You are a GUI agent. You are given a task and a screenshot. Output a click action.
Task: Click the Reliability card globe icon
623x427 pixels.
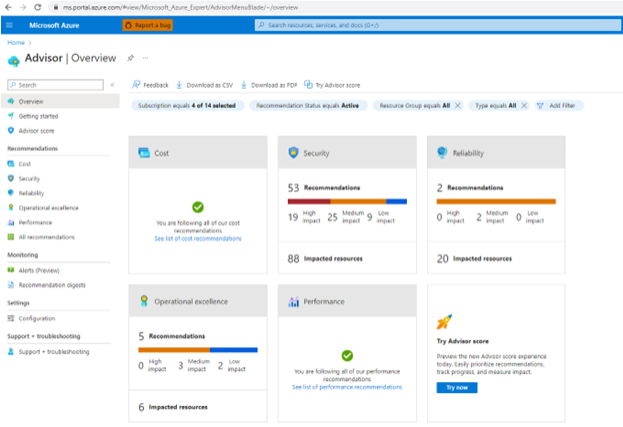pyautogui.click(x=442, y=153)
